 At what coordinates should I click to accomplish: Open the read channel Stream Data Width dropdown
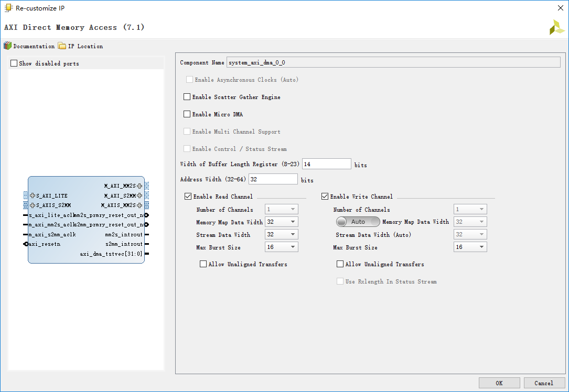click(282, 235)
